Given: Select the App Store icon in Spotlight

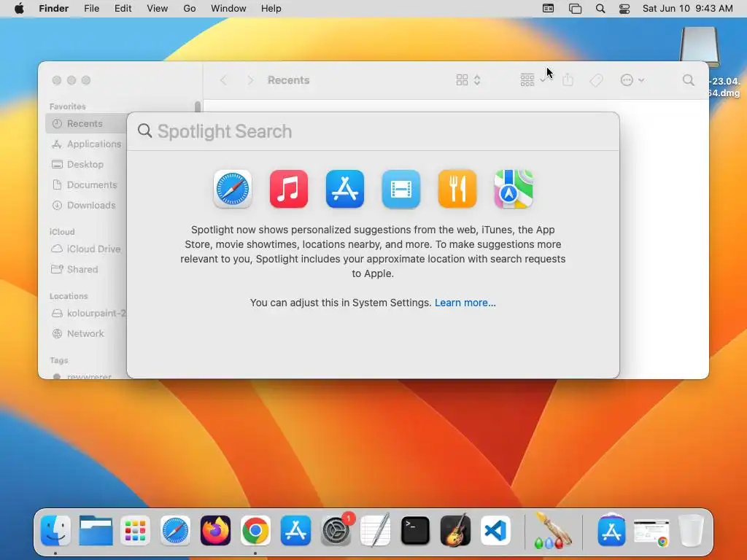Looking at the screenshot, I should pyautogui.click(x=345, y=189).
